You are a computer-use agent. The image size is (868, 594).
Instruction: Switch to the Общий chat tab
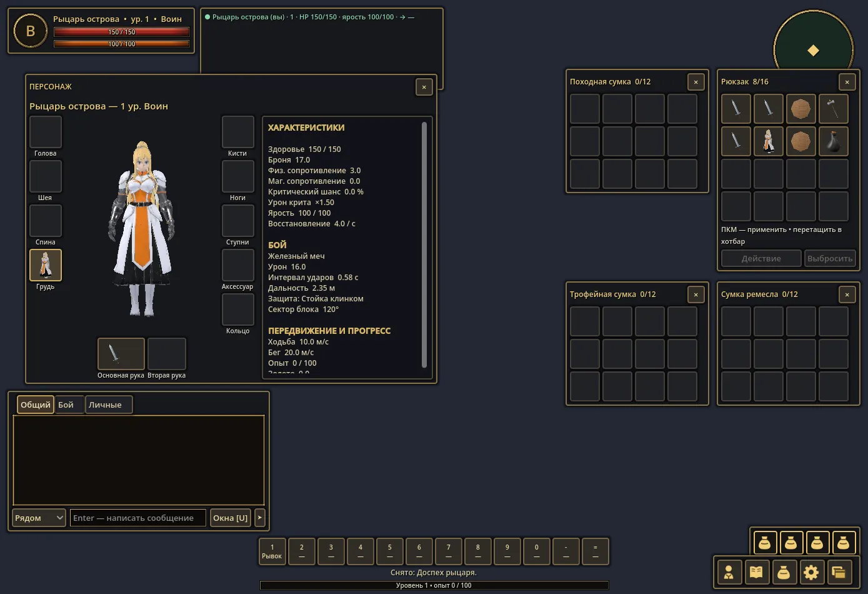(36, 405)
